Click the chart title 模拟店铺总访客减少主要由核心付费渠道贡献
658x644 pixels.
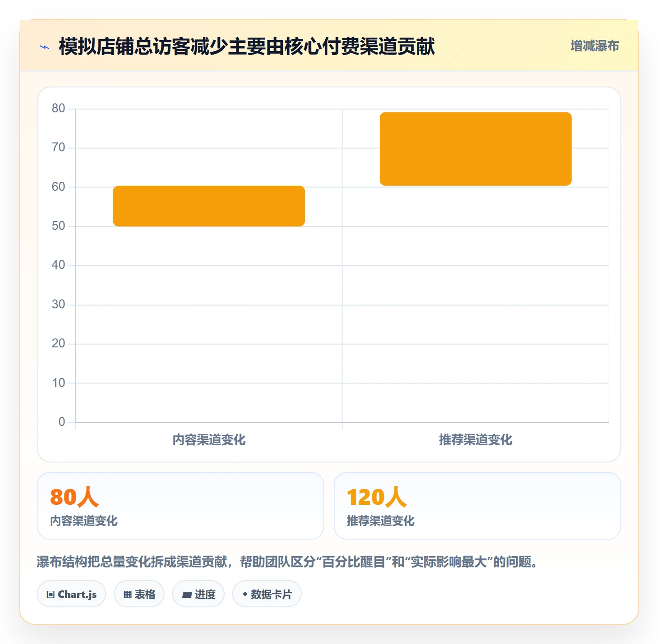(x=247, y=47)
